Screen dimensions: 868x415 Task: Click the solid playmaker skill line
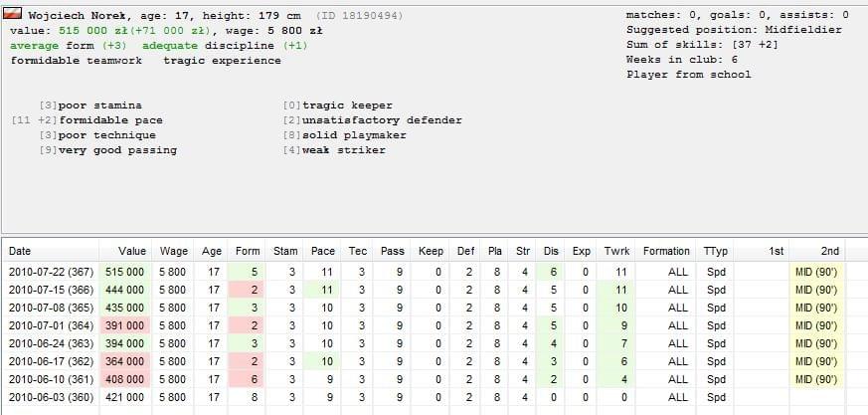[344, 135]
